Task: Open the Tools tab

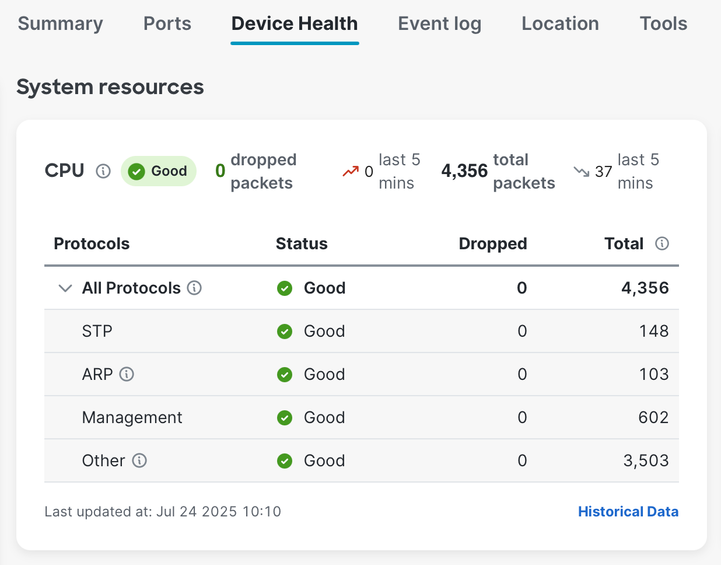Action: (663, 24)
